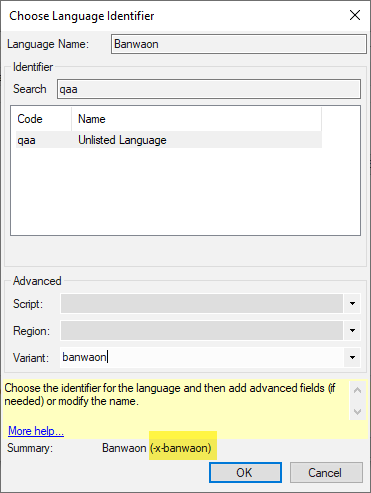
Task: Click the Name column header
Action: pos(197,119)
